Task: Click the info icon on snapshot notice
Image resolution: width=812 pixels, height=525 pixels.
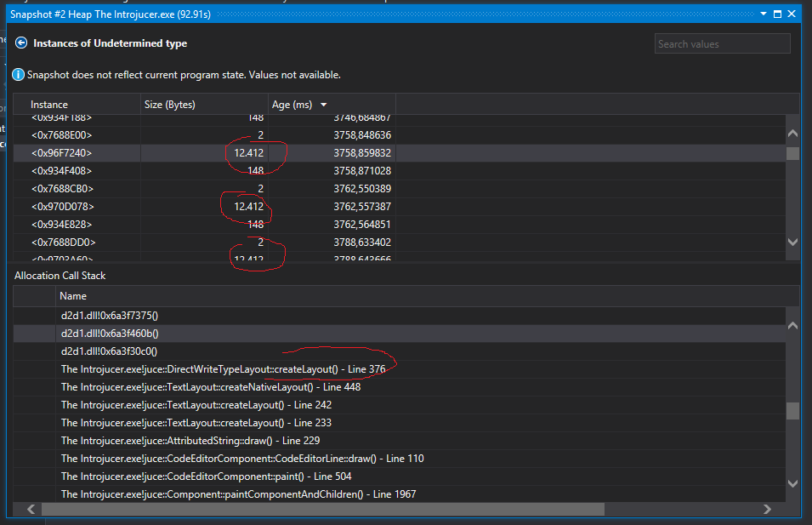Action: 18,75
